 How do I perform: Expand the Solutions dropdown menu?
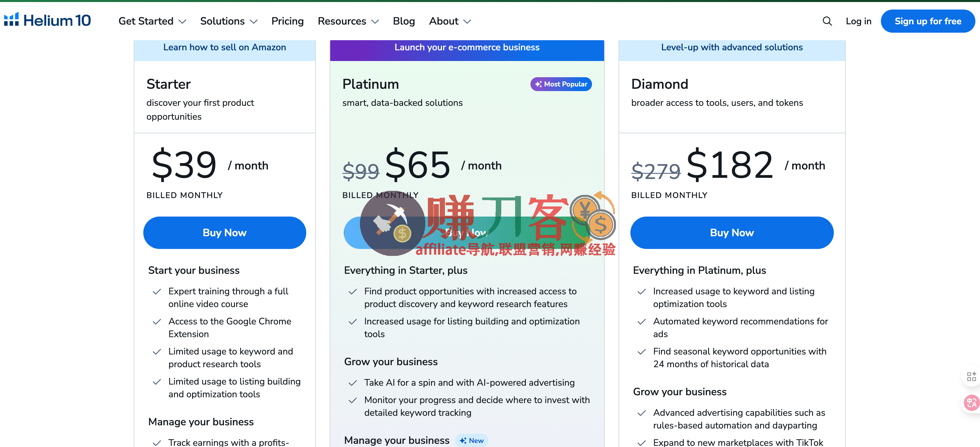point(229,21)
